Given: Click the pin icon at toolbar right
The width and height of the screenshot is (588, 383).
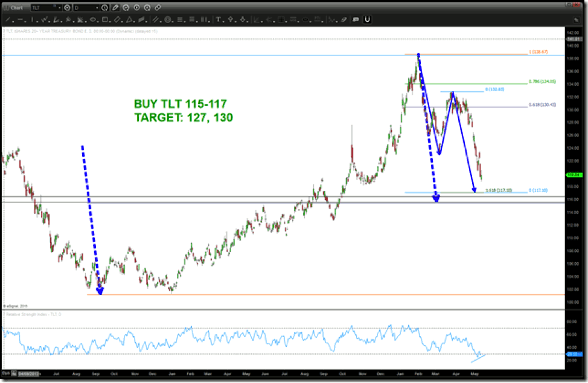Looking at the screenshot, I should click(577, 20).
